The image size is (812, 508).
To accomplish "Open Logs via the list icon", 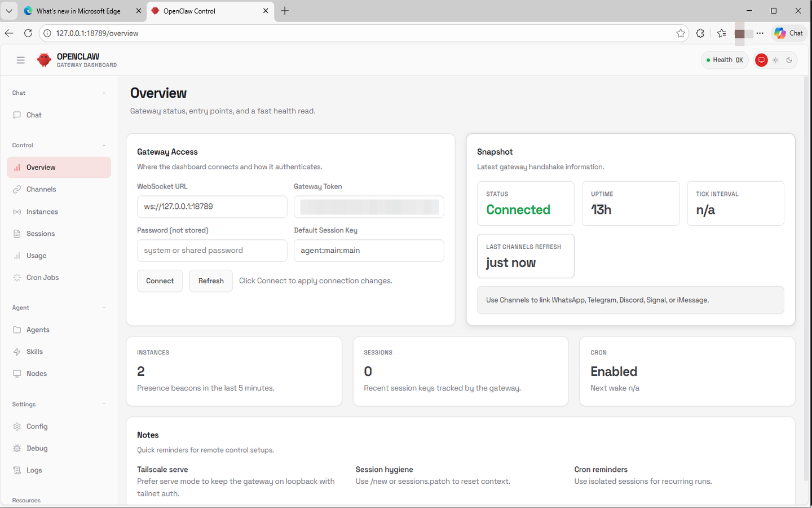I will 17,470.
